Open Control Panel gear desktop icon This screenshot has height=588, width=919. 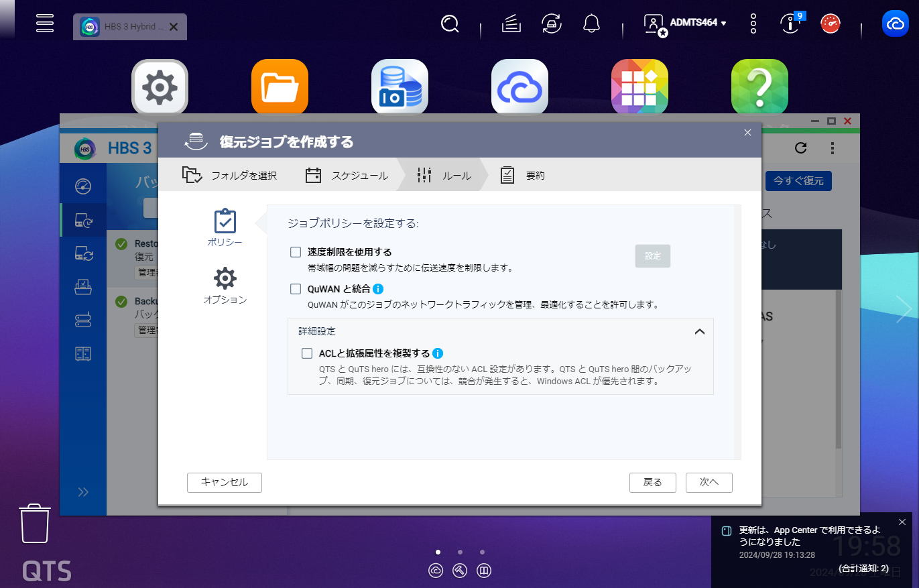coord(160,87)
